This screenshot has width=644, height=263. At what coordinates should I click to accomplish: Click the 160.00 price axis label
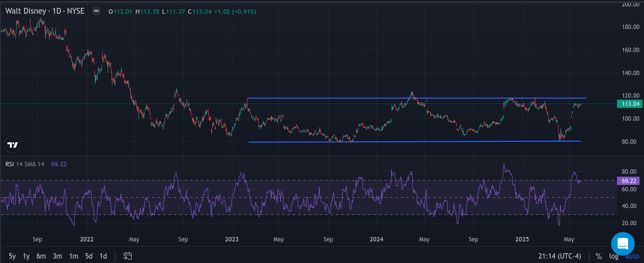[630, 50]
